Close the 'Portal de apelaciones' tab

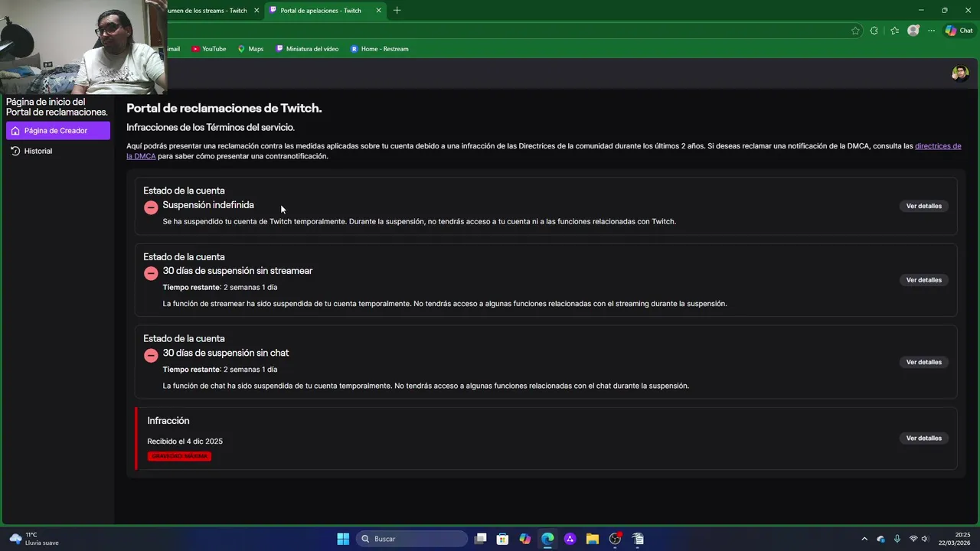378,11
